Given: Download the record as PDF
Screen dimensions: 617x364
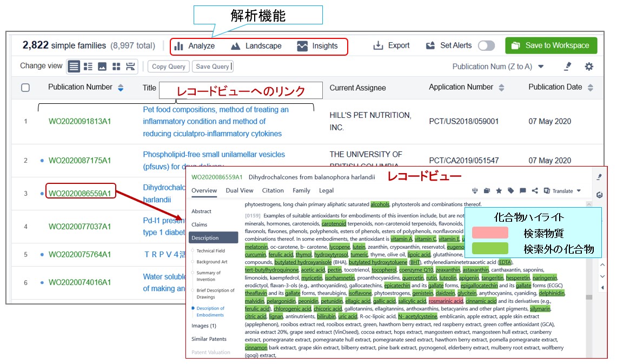Looking at the screenshot, I should click(475, 190).
